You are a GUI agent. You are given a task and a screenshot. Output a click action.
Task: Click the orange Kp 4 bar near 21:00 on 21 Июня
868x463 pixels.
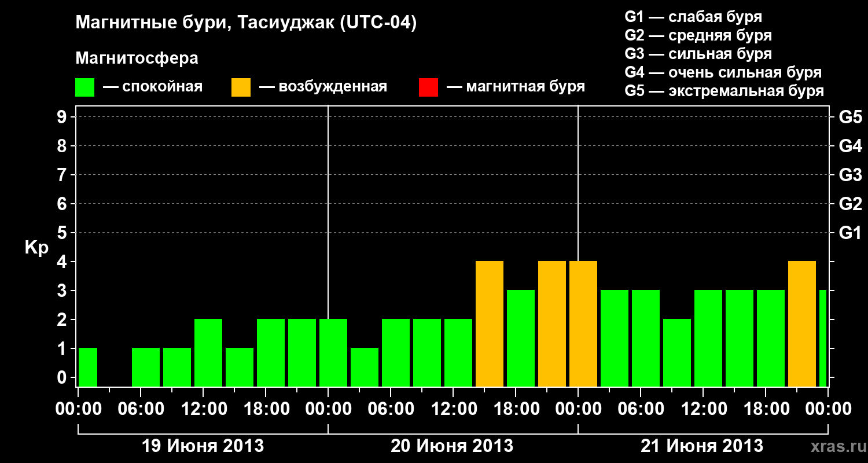(802, 324)
